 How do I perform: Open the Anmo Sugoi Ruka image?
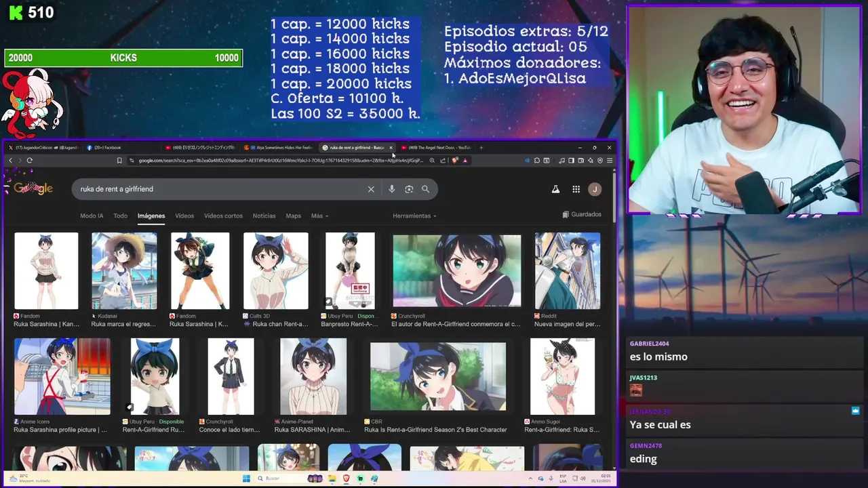(562, 376)
